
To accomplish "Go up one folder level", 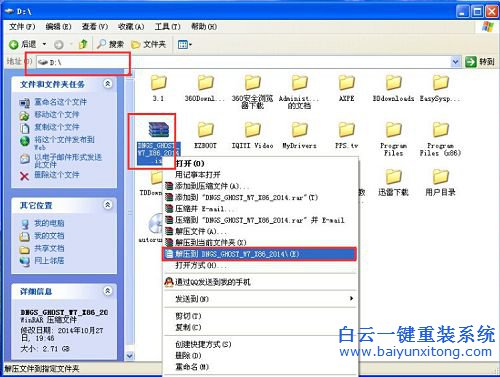I will [x=83, y=44].
